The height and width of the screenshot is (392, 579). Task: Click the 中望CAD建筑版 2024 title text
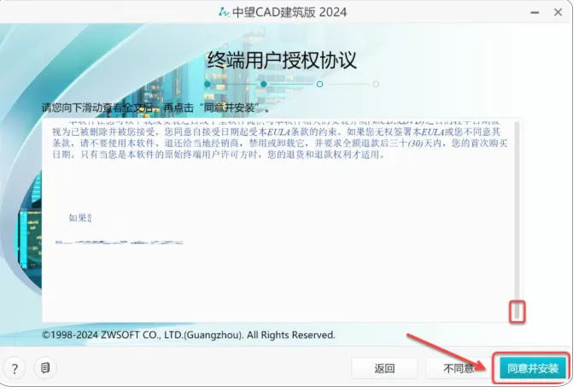(x=289, y=12)
